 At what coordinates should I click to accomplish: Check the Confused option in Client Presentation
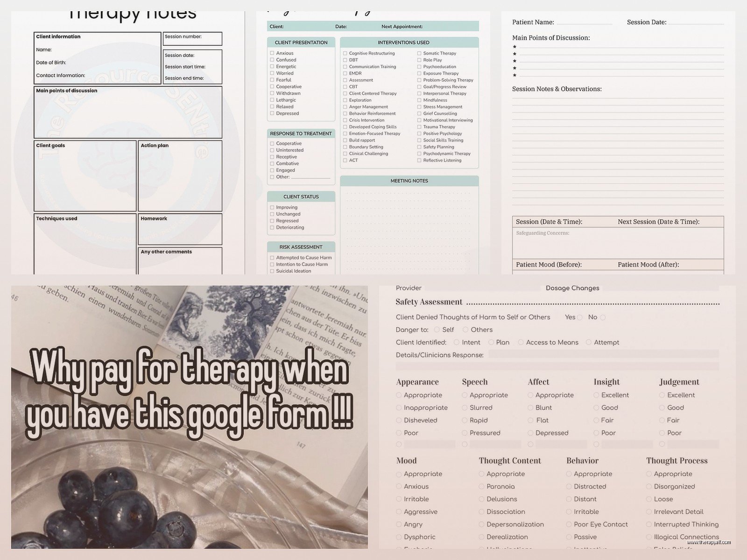click(x=272, y=60)
